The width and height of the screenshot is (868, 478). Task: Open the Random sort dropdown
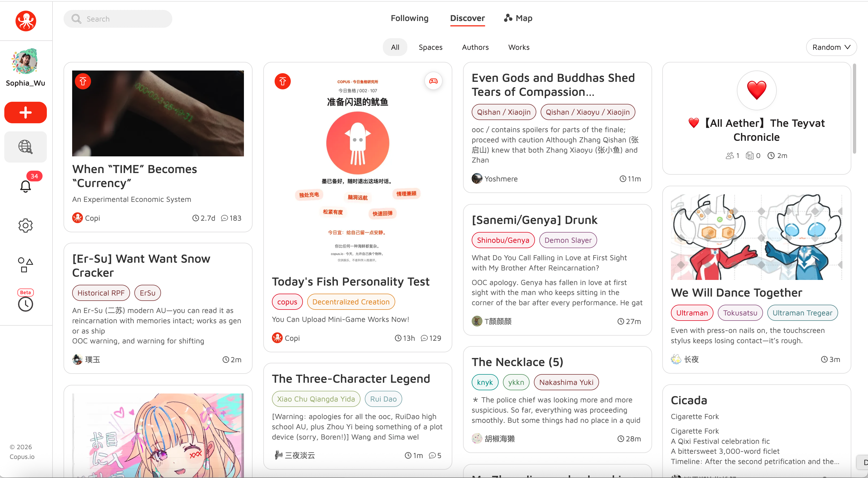click(x=831, y=47)
